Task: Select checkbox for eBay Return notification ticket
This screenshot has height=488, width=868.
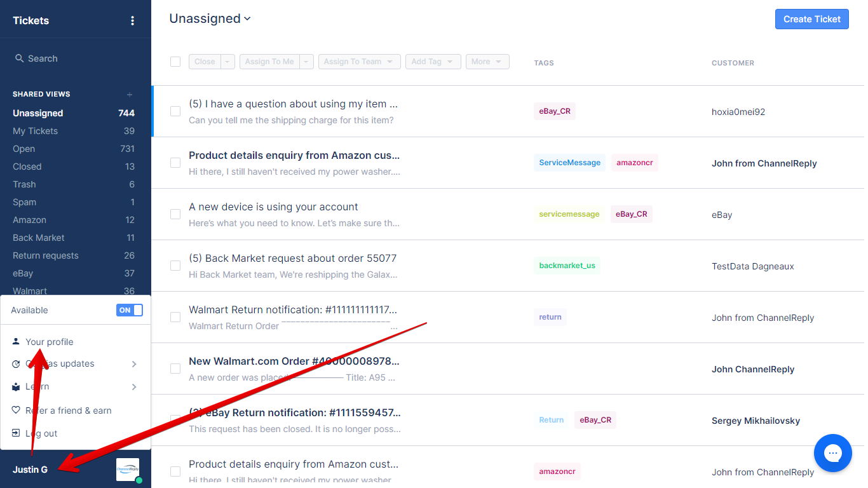Action: click(175, 420)
